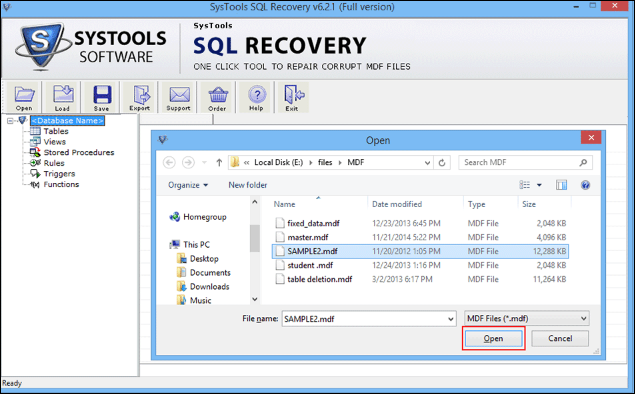Open Downloads folder in navigation pane
This screenshot has width=635, height=394.
tap(203, 287)
